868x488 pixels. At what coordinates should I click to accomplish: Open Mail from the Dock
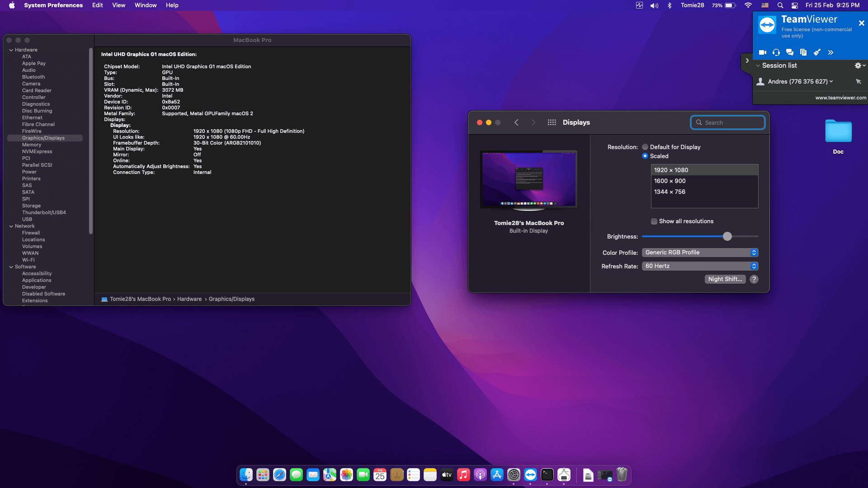(313, 475)
